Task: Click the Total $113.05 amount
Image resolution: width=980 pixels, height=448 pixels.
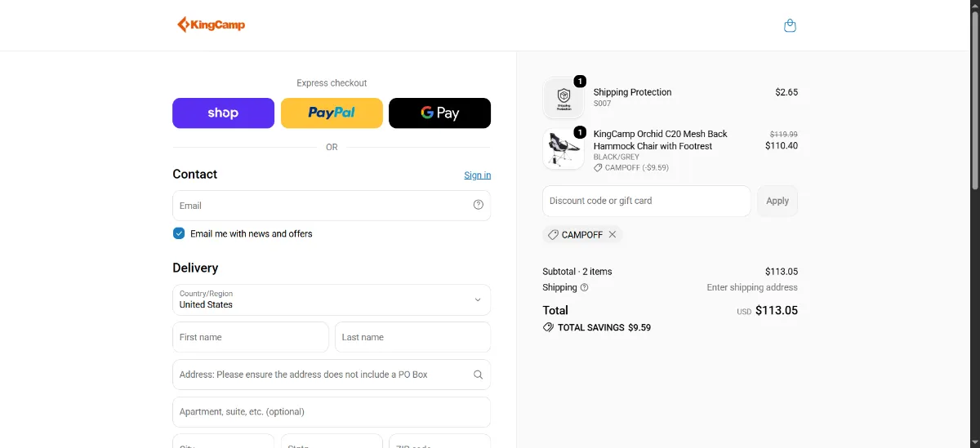Action: [777, 310]
